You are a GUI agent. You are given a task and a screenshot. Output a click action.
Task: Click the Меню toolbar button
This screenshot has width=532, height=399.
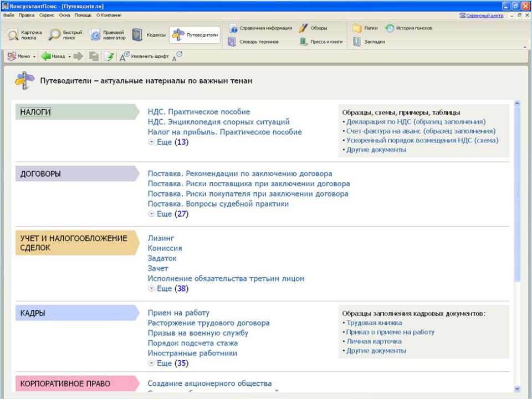pos(19,57)
